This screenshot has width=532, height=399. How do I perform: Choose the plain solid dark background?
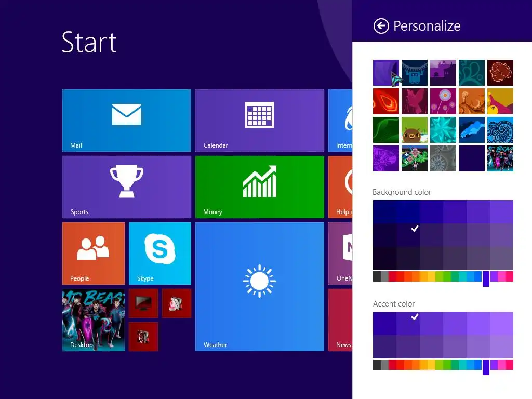pos(472,158)
